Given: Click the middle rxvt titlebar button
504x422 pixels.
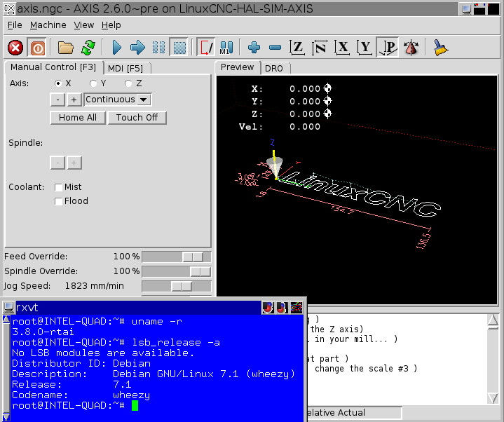Looking at the screenshot, I should click(x=282, y=308).
